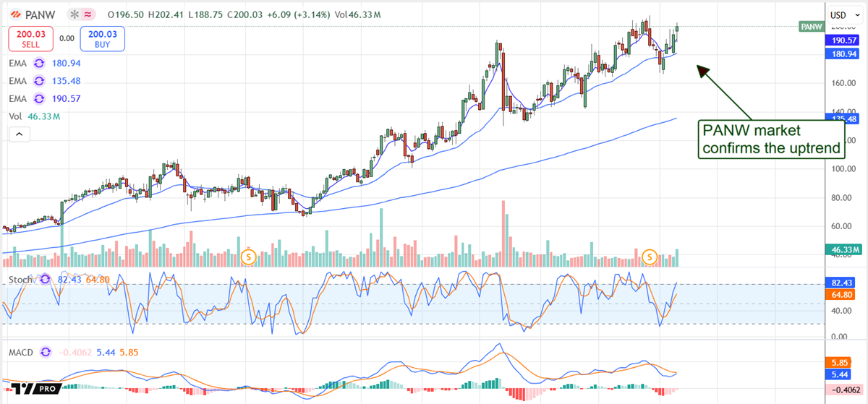Screen dimensions: 868x404
Task: Click the refresh icon beside EMA 180.94
Action: click(40, 64)
